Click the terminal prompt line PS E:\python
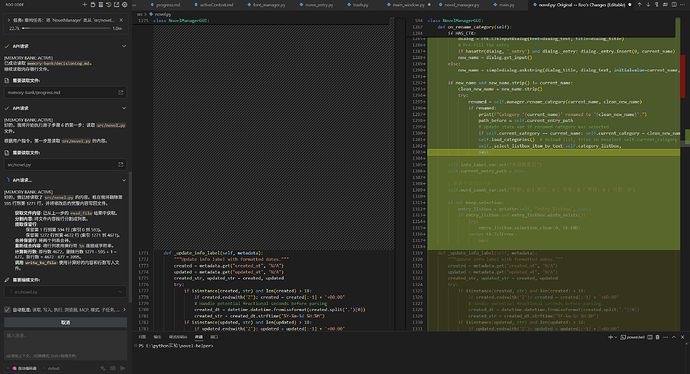Image resolution: width=690 pixels, height=374 pixels. coord(176,346)
